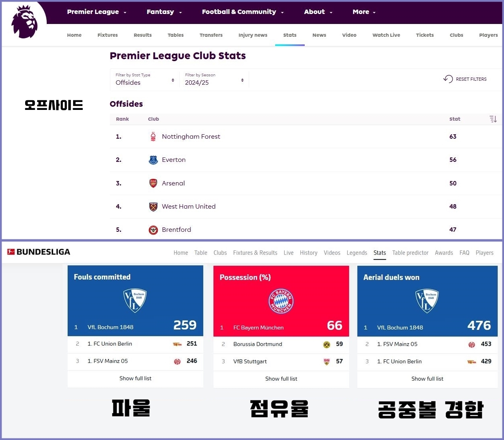Screen dimensions: 504x440
Task: Click the Everton club crest
Action: click(153, 160)
